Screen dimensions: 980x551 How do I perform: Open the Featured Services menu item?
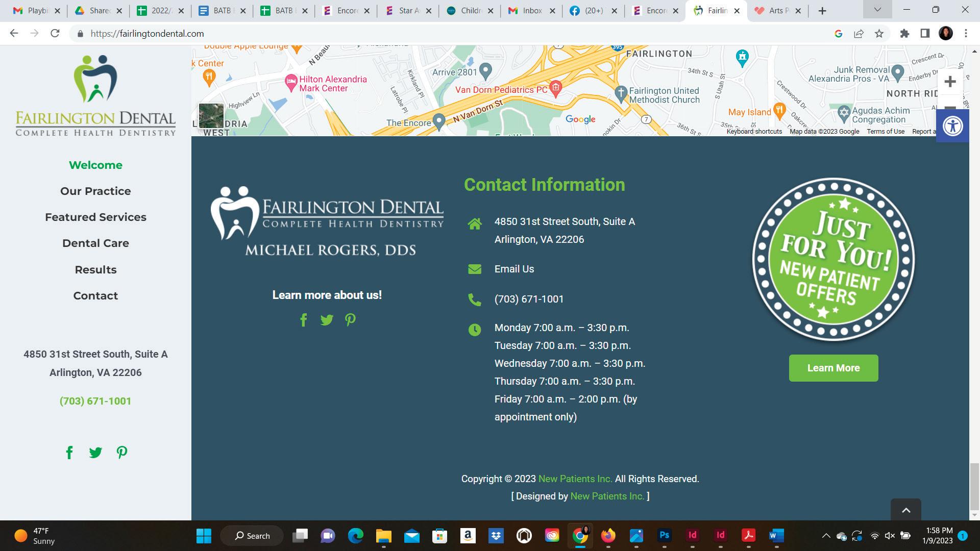[x=95, y=217]
